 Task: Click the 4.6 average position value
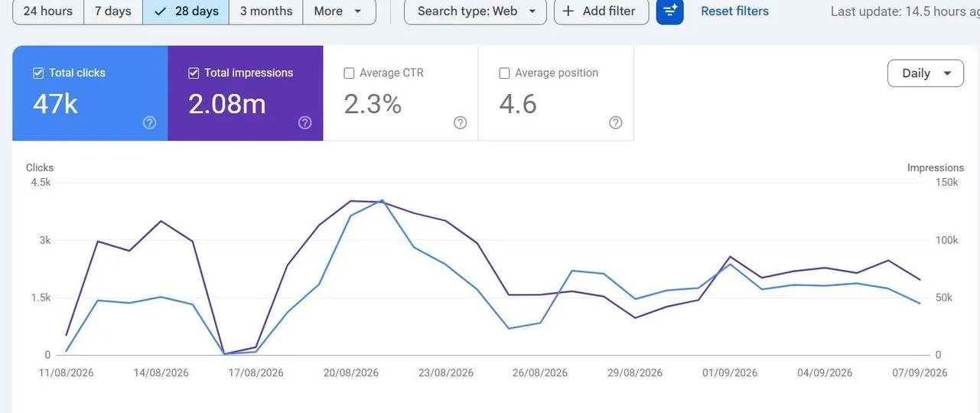[x=518, y=103]
